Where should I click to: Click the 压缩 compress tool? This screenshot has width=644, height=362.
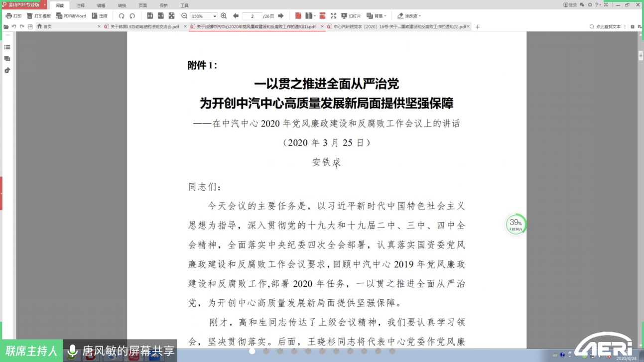[100, 16]
